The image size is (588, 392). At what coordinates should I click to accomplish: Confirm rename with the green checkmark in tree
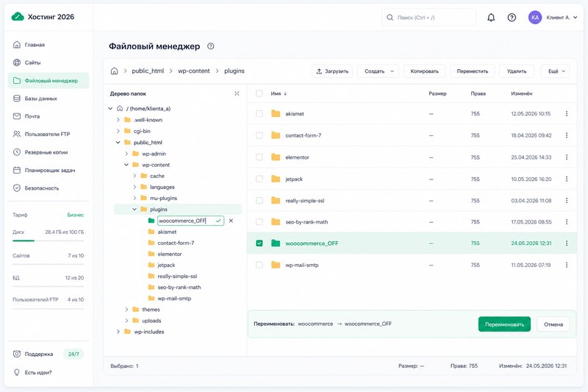218,221
